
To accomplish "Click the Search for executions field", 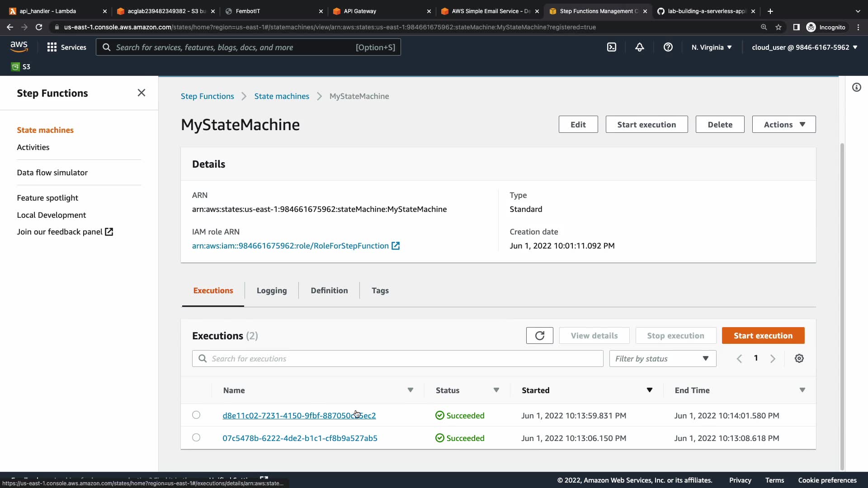I will 398,358.
